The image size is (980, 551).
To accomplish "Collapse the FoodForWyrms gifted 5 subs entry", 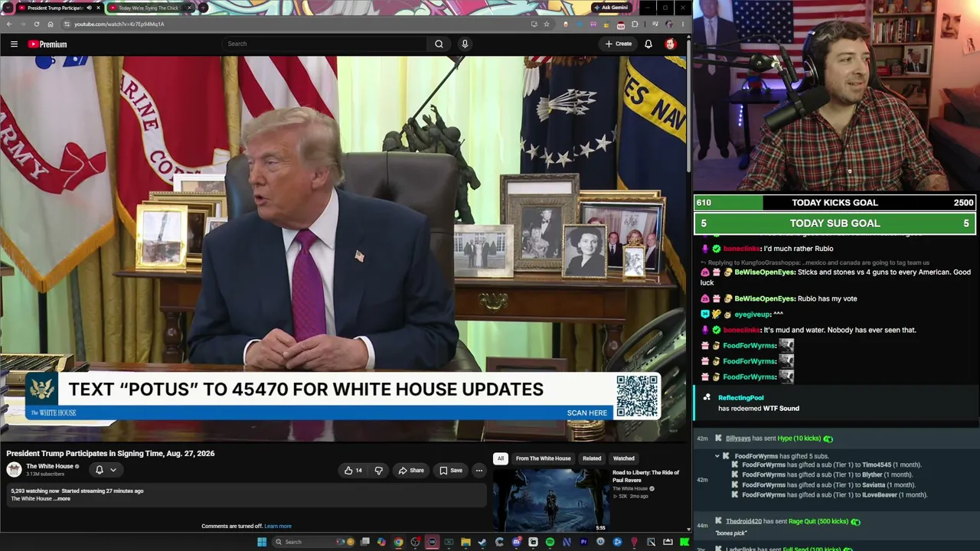I will click(717, 456).
